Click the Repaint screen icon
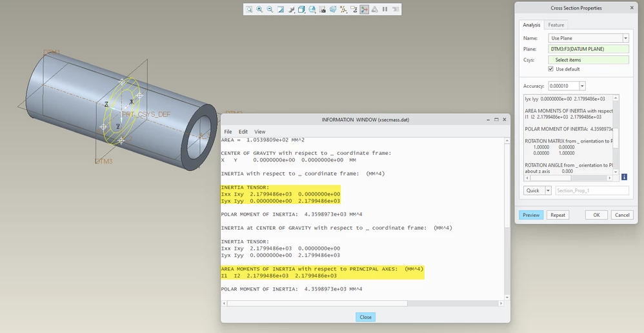 [281, 9]
